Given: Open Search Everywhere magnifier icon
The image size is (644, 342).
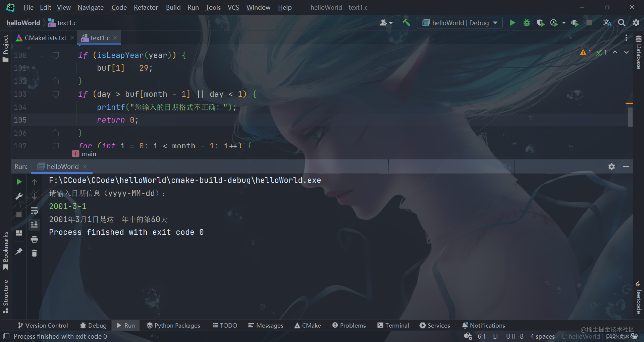Looking at the screenshot, I should [x=622, y=23].
